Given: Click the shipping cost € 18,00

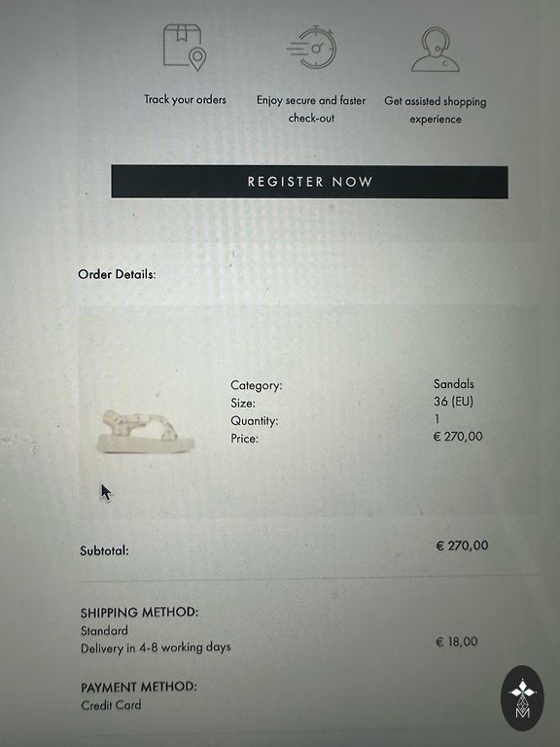Looking at the screenshot, I should [456, 642].
